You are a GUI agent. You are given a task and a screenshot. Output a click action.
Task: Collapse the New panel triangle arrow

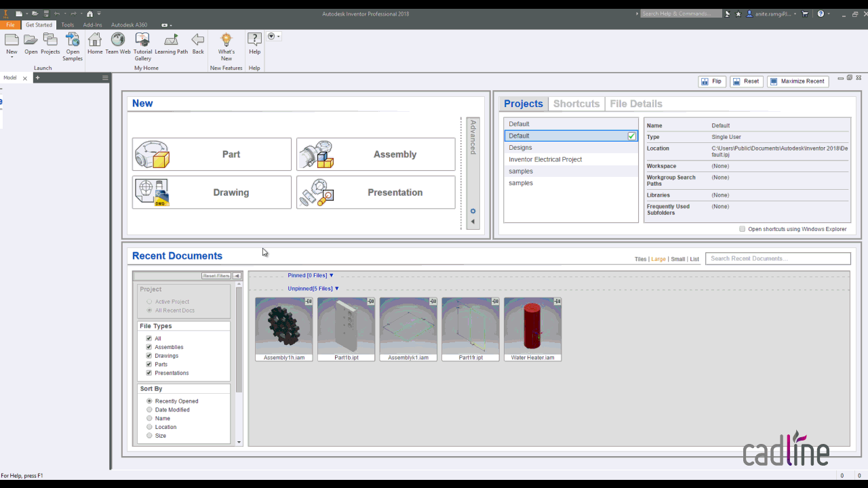coord(473,222)
